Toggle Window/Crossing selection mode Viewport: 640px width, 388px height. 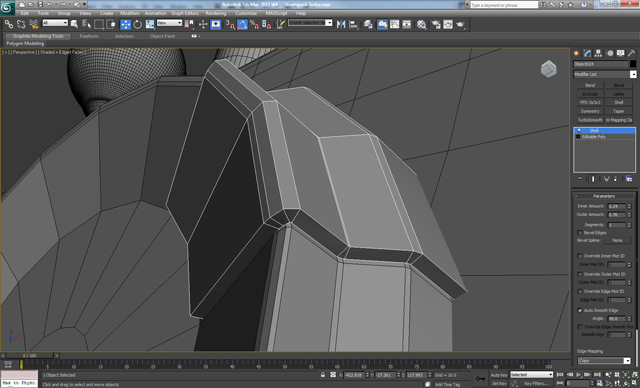click(x=111, y=24)
